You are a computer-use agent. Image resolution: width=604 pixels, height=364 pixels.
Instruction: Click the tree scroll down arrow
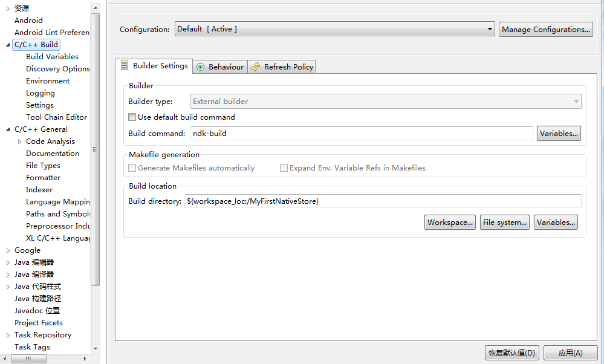pyautogui.click(x=96, y=349)
